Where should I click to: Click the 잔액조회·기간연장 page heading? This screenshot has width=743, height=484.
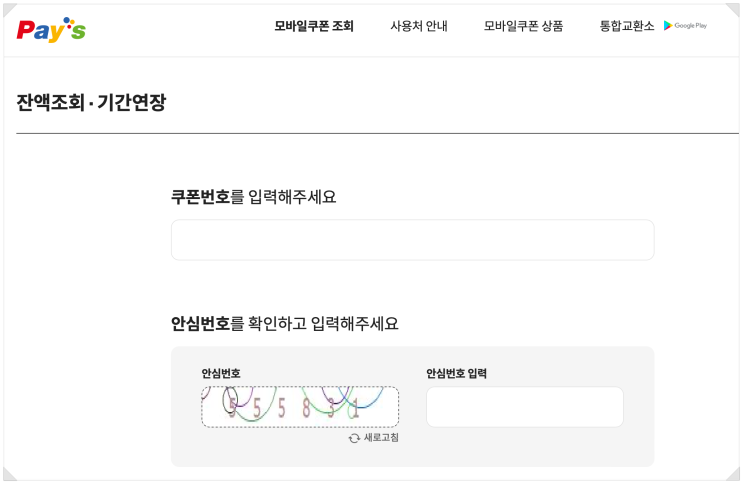tap(91, 101)
